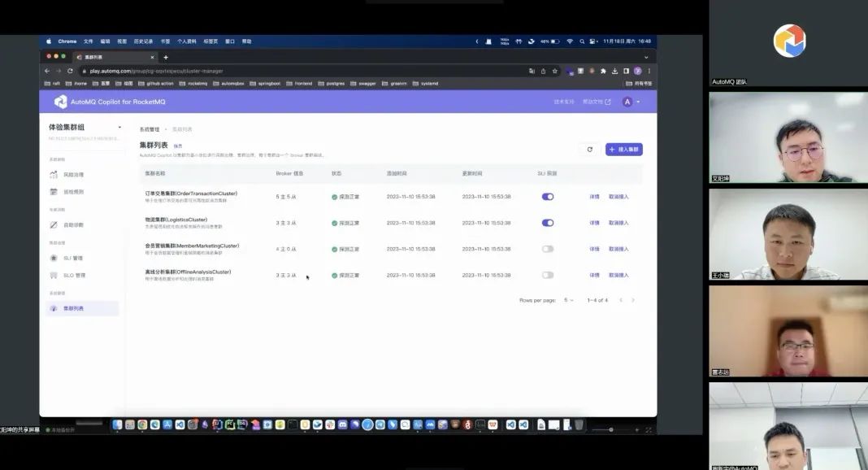Click the translate icon in address bar
This screenshot has width=868, height=470.
[x=532, y=71]
